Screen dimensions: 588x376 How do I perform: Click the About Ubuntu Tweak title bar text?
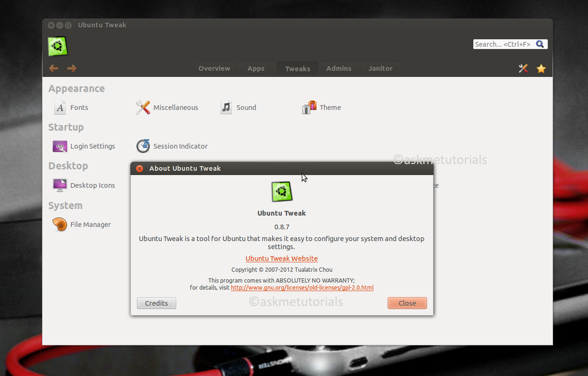(185, 168)
